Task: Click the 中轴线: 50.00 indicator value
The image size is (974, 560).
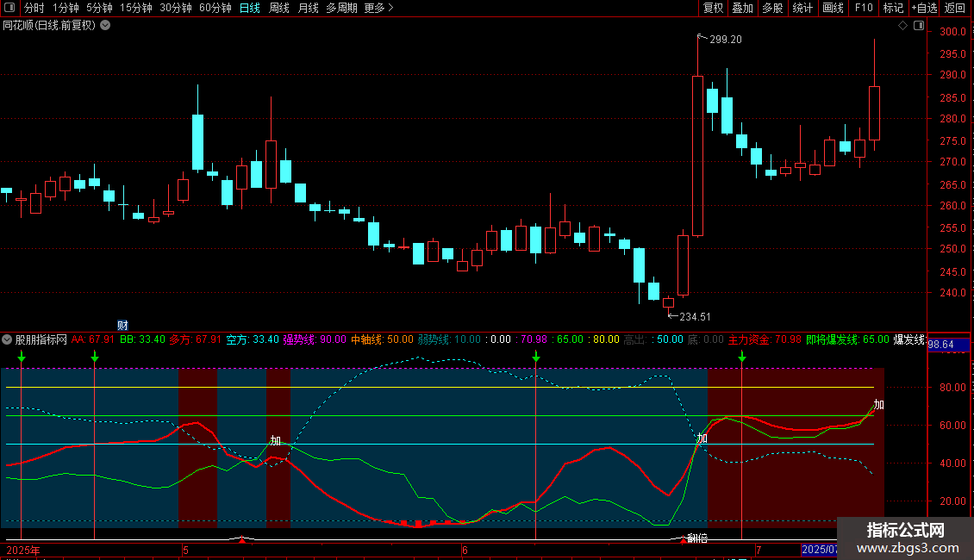Action: pos(382,339)
